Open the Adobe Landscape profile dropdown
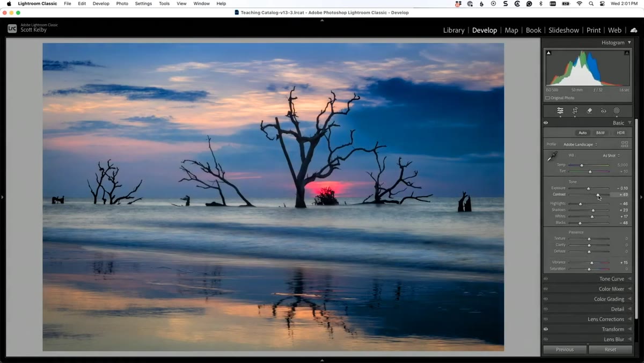The height and width of the screenshot is (363, 644). point(580,144)
